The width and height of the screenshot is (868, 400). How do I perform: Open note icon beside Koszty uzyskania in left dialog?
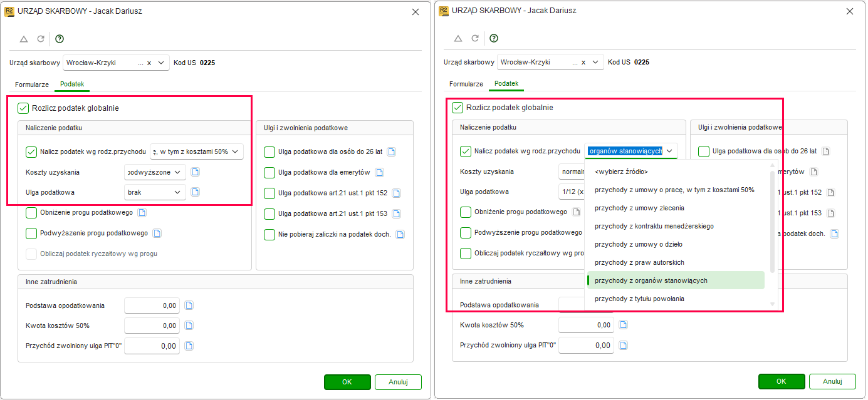(x=195, y=172)
